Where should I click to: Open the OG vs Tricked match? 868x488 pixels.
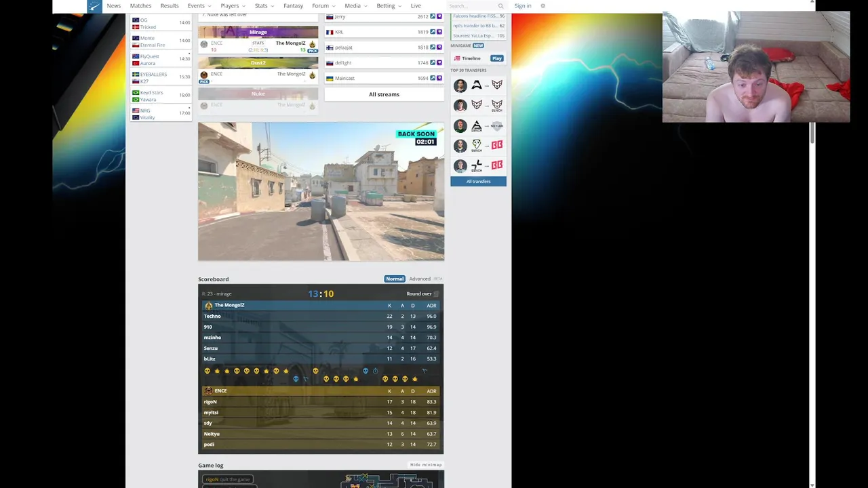click(161, 24)
